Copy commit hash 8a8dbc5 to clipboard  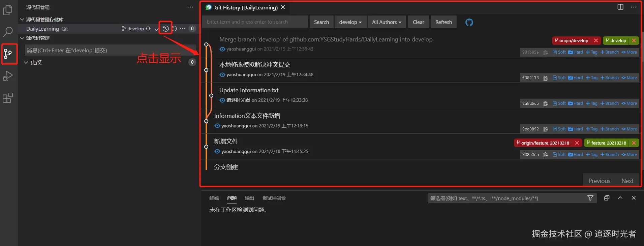pos(546,103)
